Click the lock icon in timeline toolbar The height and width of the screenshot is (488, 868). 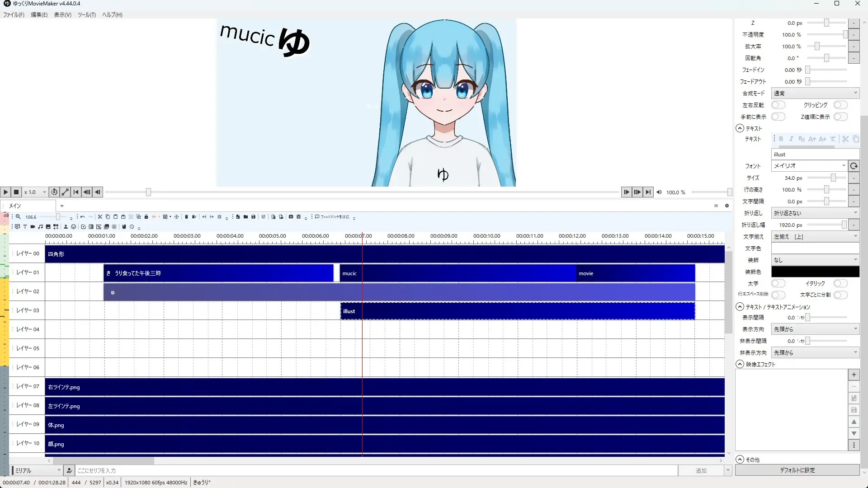pyautogui.click(x=146, y=217)
